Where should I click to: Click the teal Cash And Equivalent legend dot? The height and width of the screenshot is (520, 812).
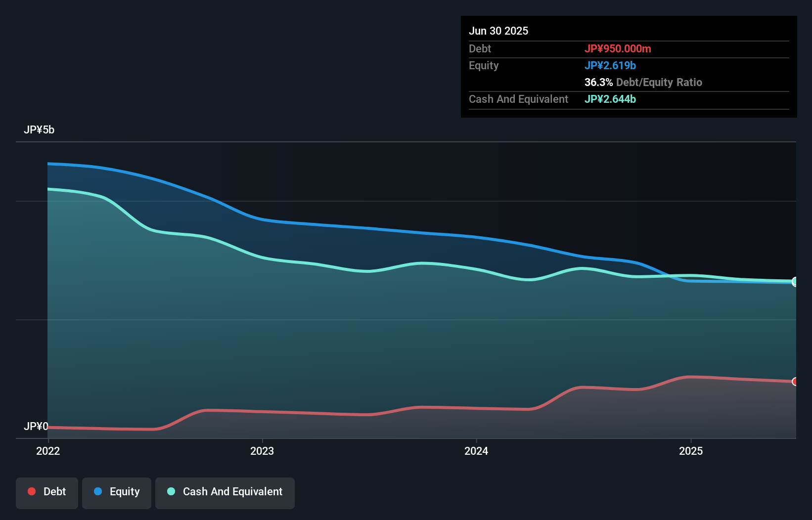(171, 491)
